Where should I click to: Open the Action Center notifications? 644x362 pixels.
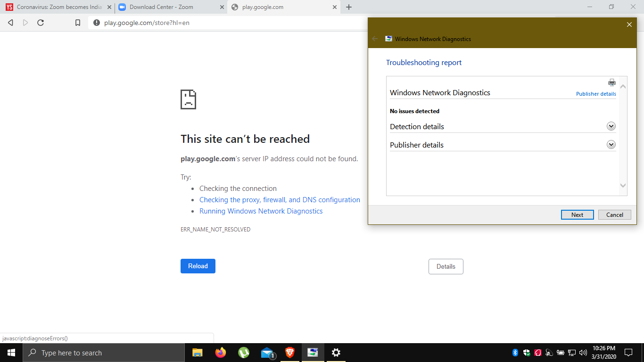tap(628, 353)
